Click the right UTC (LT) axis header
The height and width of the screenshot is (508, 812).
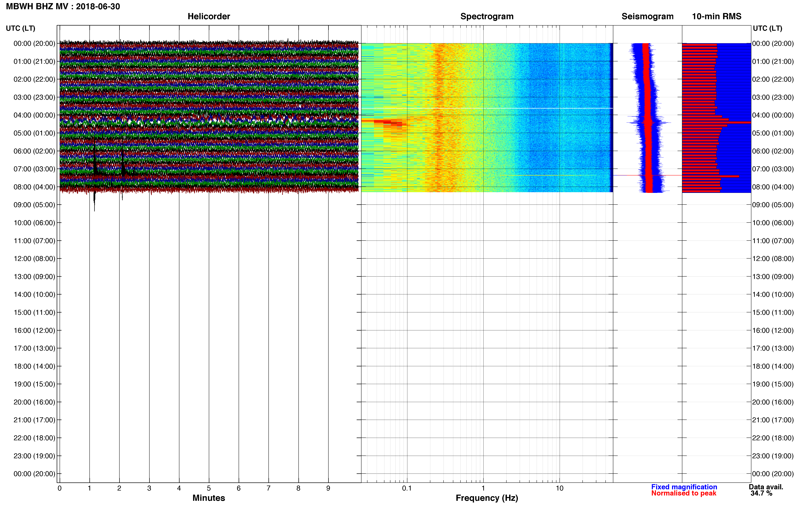767,28
